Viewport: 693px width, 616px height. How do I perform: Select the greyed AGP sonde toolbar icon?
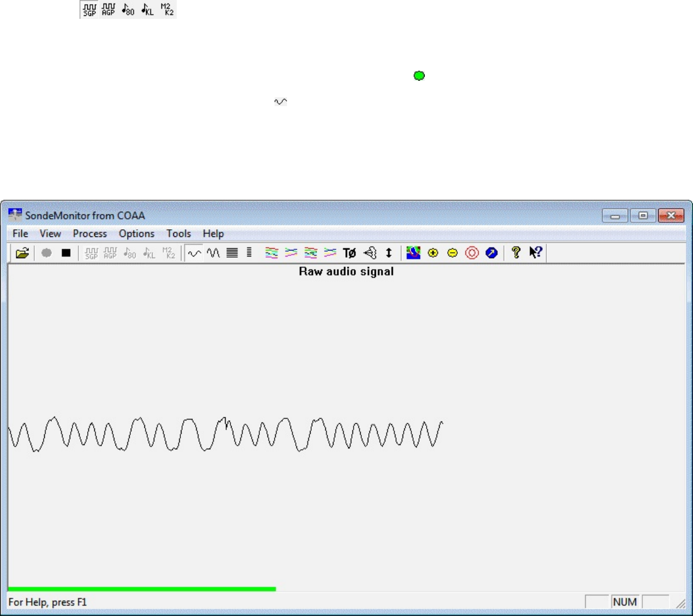110,253
